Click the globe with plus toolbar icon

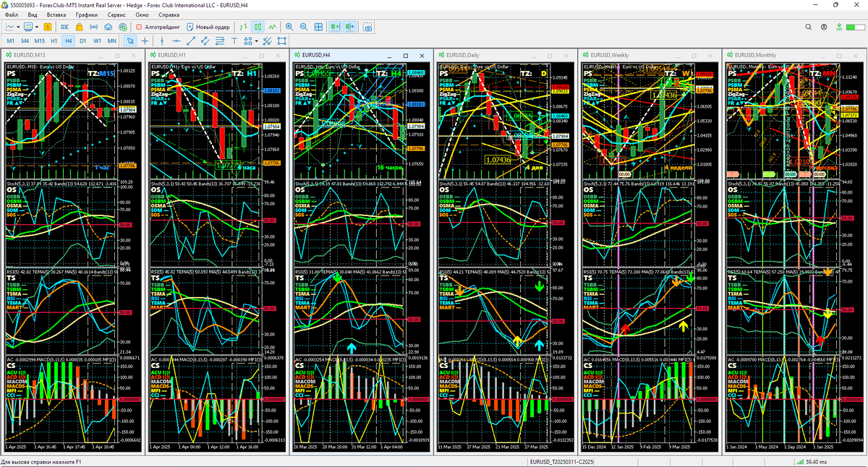122,27
